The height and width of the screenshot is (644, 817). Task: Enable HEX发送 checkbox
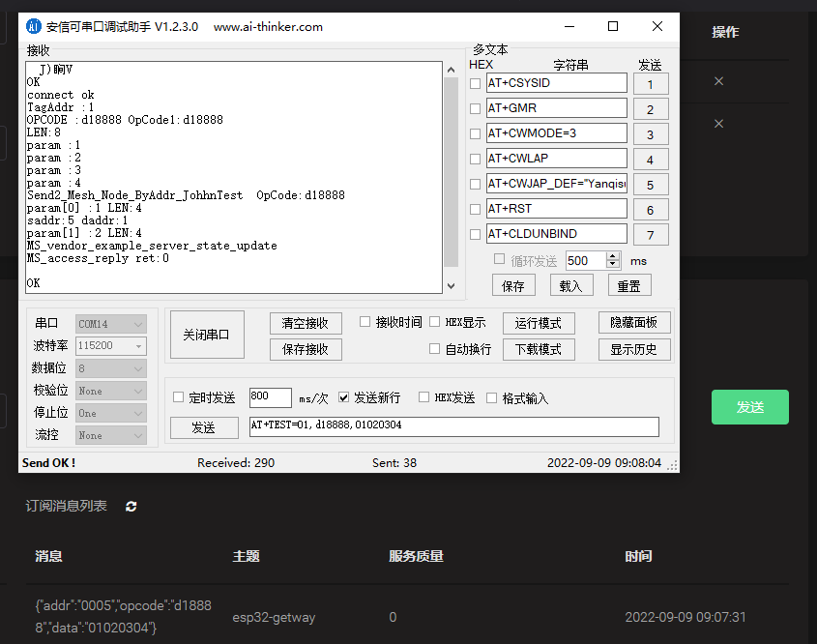tap(423, 397)
